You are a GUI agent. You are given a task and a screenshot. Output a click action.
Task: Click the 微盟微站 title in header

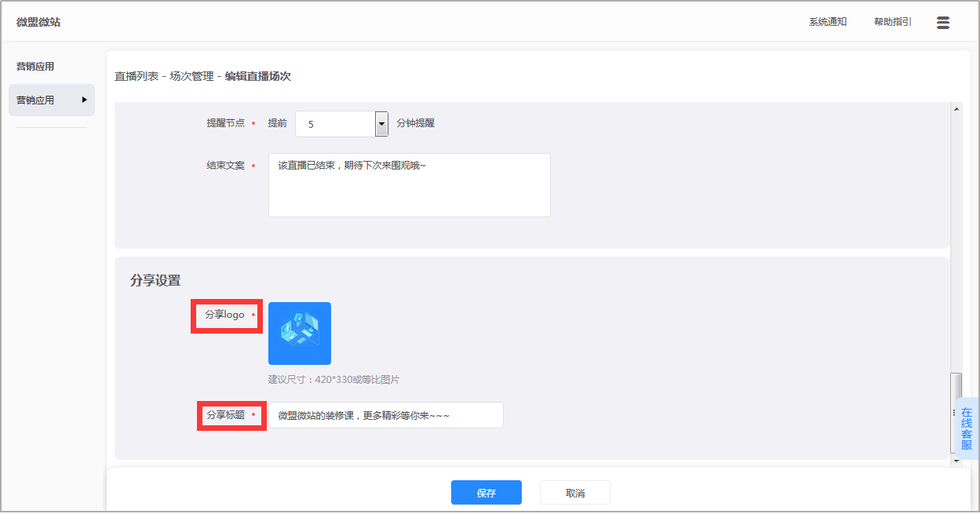coord(38,22)
